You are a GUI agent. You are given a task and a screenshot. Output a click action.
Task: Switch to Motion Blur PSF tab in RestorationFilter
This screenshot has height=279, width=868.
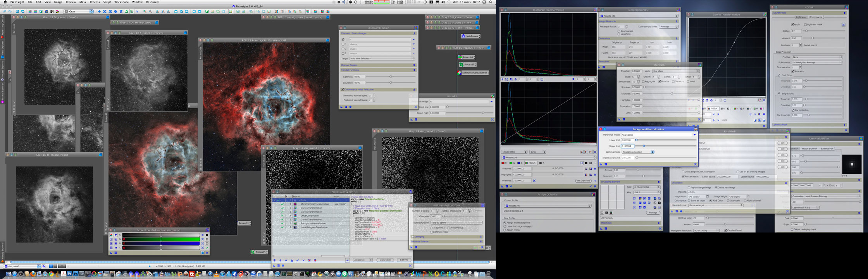pos(809,149)
